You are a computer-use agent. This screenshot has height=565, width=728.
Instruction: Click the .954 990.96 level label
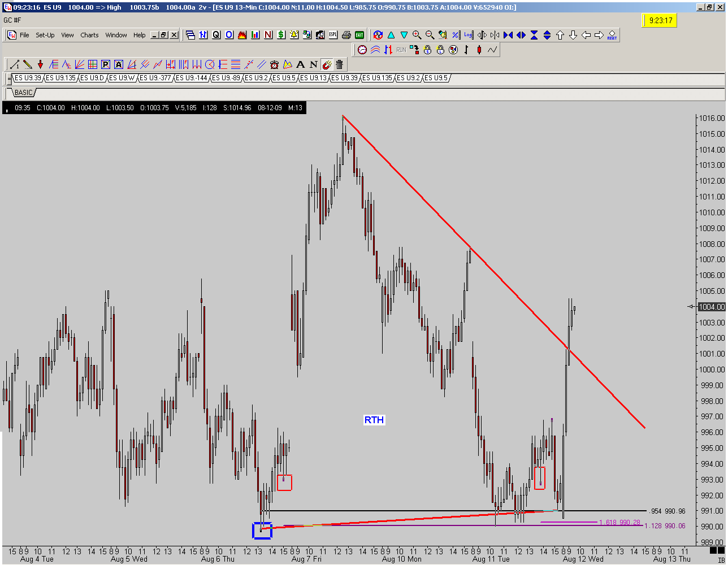[x=668, y=511]
